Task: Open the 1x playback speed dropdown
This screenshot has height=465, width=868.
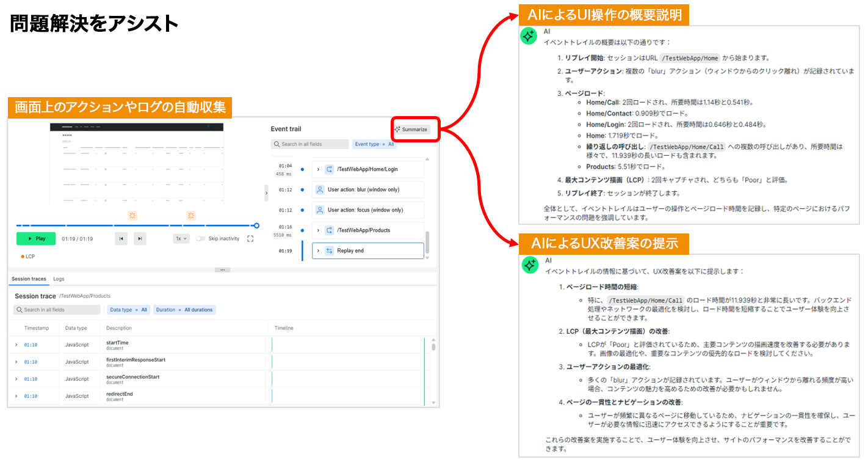Action: pyautogui.click(x=182, y=238)
